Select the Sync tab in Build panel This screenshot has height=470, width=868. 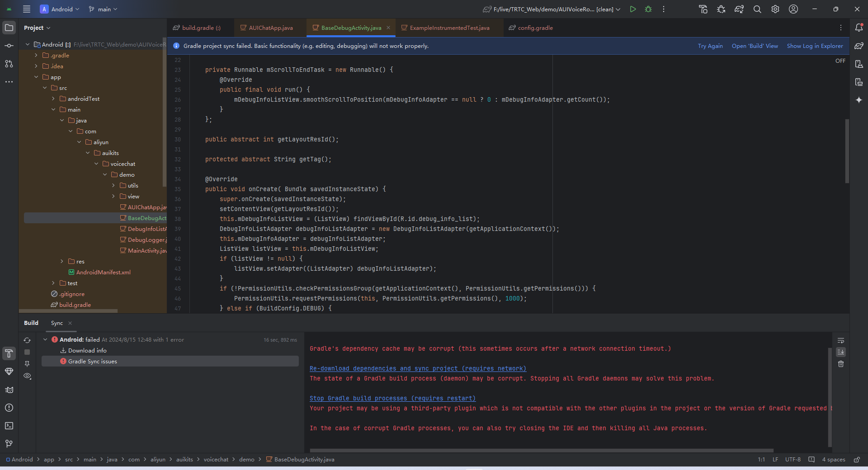click(57, 323)
